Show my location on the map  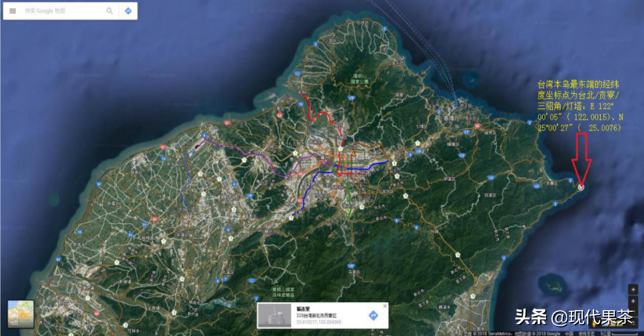coord(633,289)
